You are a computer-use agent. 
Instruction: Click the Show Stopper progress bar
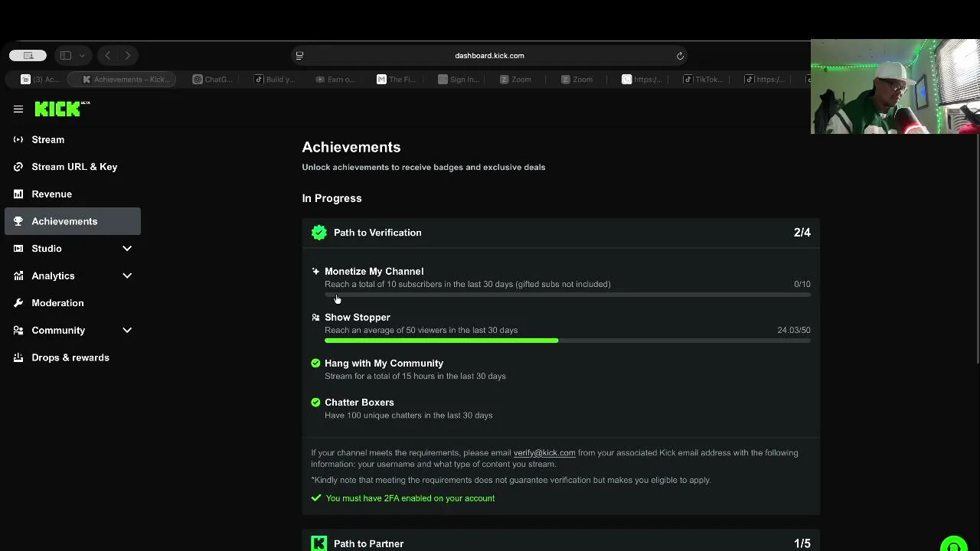tap(567, 341)
